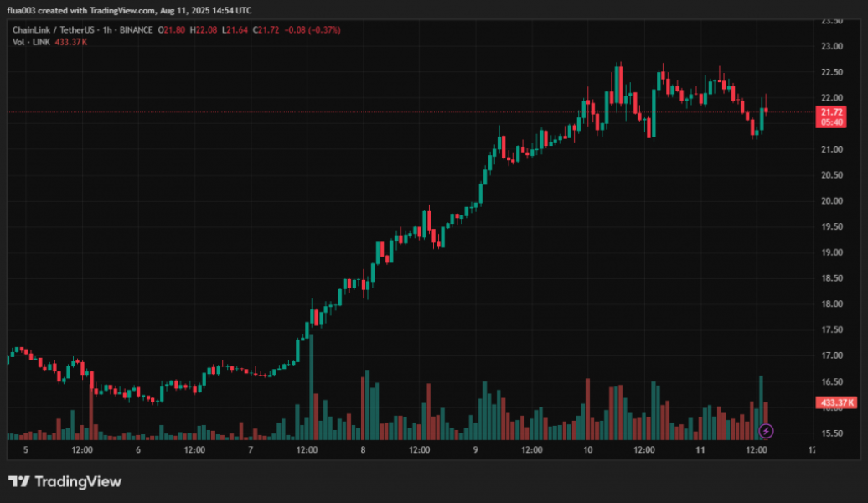
Task: Click date 10 on the time axis
Action: click(588, 449)
